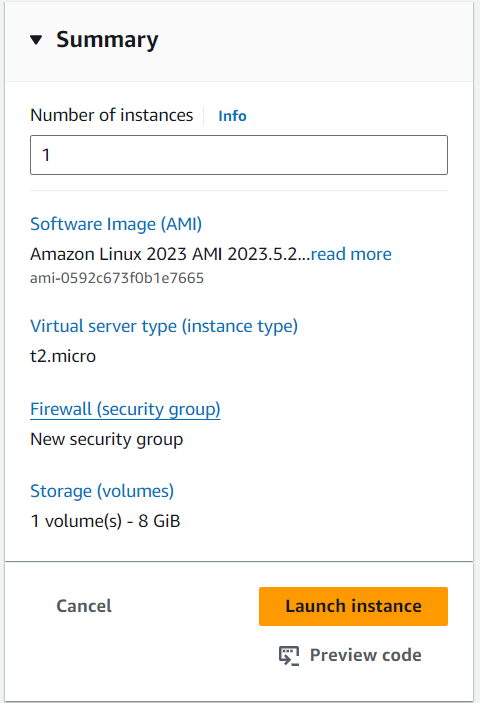480x703 pixels.
Task: Collapse the Summary section triangle
Action: (36, 40)
